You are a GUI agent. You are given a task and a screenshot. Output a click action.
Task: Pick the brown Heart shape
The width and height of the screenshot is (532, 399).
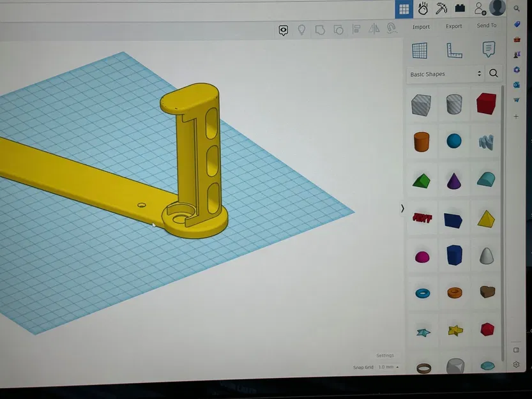click(487, 292)
